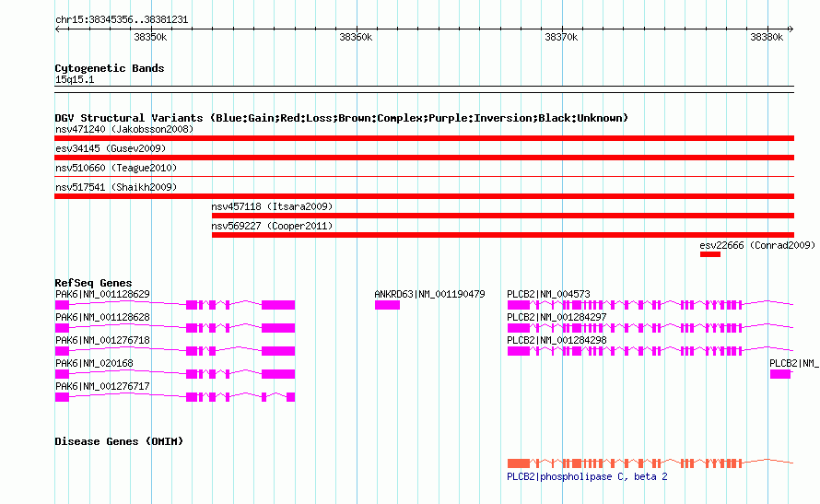The image size is (820, 504).
Task: Click the nsv510660 (Teague2010) label
Action: (x=116, y=168)
